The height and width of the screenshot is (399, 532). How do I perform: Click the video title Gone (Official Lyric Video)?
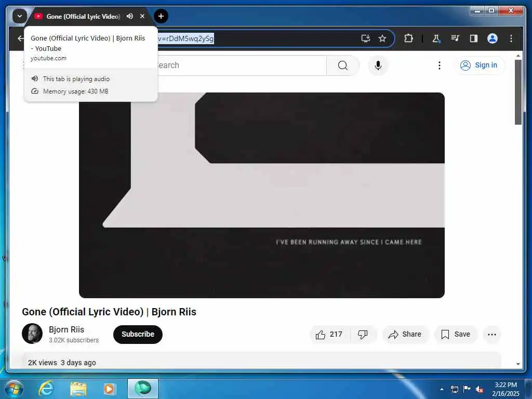point(109,312)
